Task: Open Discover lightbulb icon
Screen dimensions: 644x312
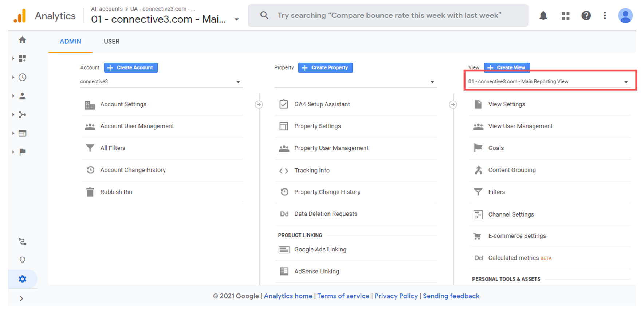Action: click(23, 260)
